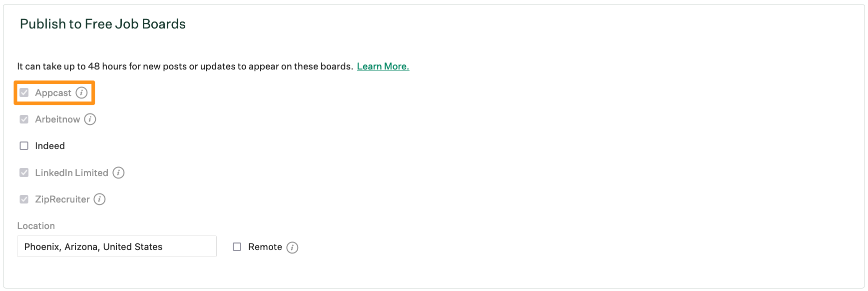Click the Arbeitnow label text
Image resolution: width=868 pixels, height=291 pixels.
[57, 119]
